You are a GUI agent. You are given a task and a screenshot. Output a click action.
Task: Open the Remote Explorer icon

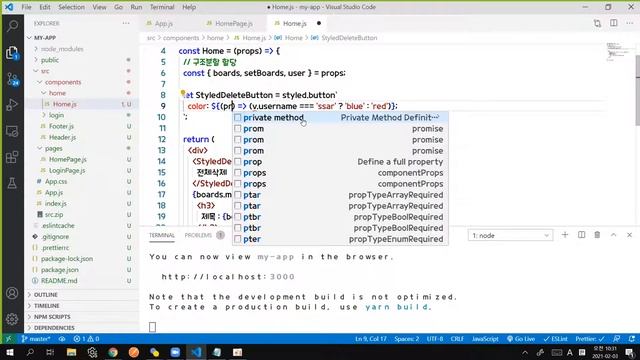[x=12, y=131]
